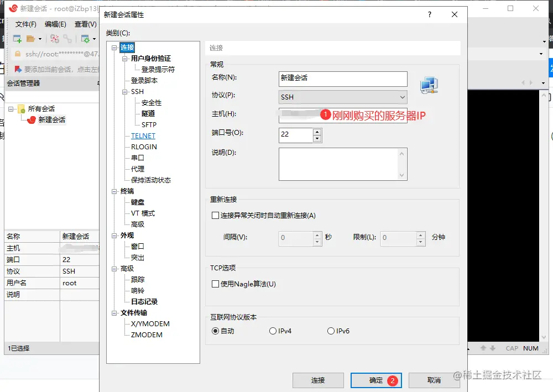Collapse the 文件传输 tree node
553x392 pixels.
click(114, 313)
